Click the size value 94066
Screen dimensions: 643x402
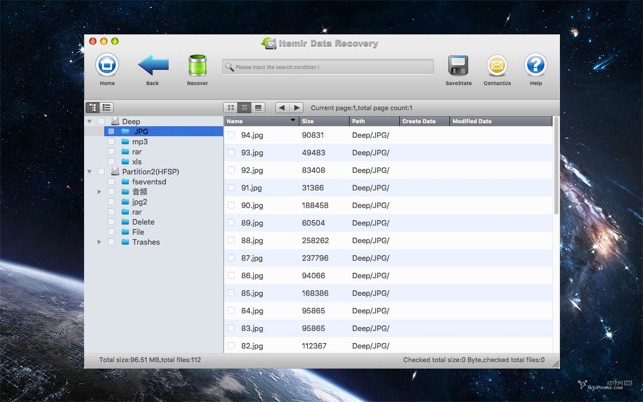click(313, 276)
